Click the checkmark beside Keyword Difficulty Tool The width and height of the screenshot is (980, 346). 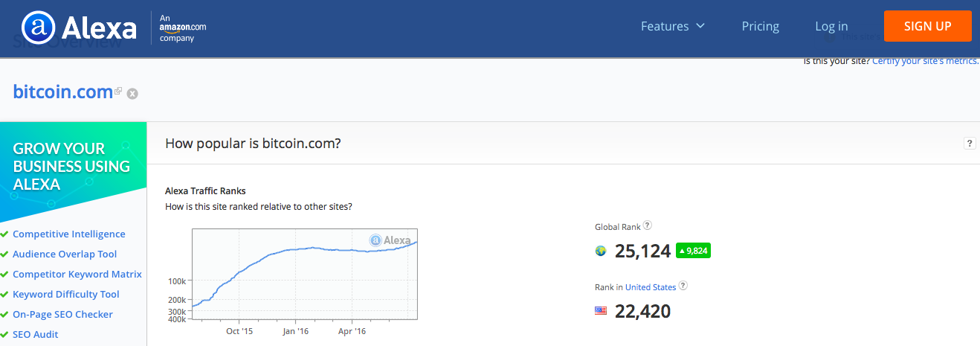tap(4, 294)
